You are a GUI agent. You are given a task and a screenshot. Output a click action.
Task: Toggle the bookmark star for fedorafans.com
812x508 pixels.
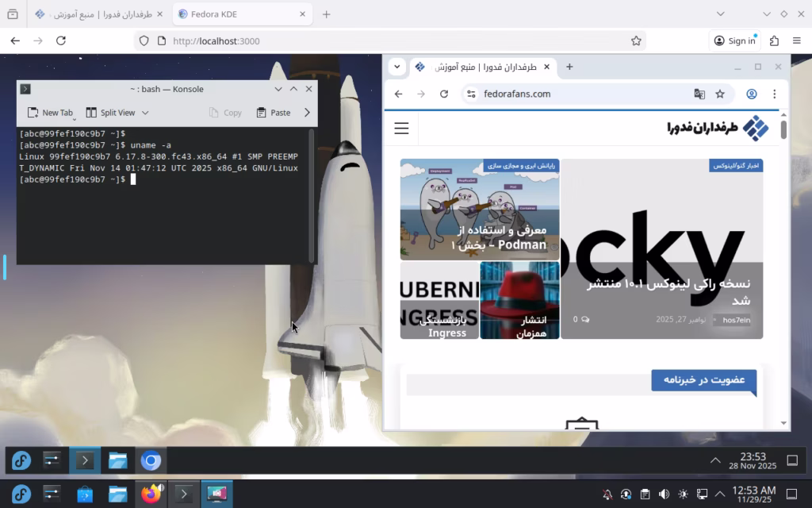(720, 94)
